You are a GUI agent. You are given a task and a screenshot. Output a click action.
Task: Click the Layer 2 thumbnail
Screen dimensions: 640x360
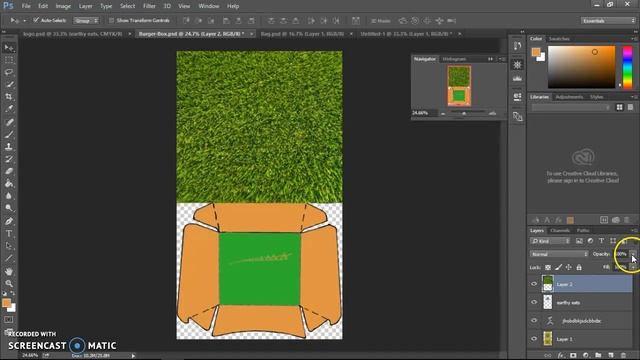click(547, 284)
